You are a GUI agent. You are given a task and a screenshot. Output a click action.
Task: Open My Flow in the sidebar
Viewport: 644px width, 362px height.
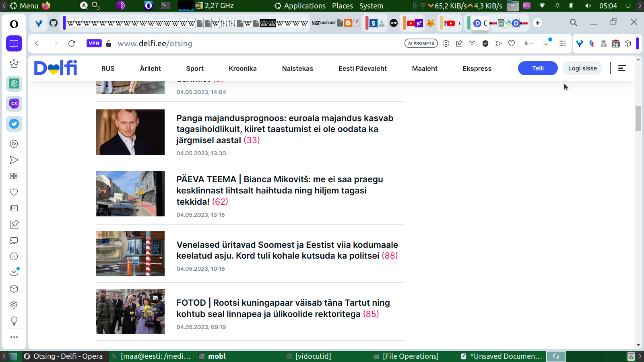click(x=14, y=160)
